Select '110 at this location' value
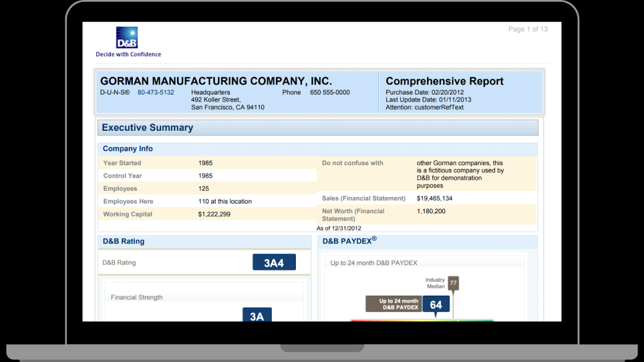The height and width of the screenshot is (362, 644). click(x=225, y=202)
